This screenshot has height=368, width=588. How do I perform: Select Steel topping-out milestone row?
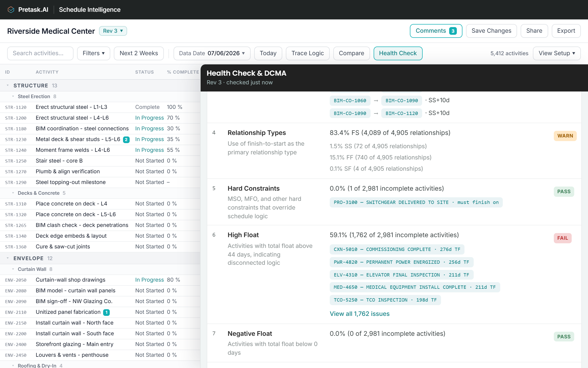[100, 182]
